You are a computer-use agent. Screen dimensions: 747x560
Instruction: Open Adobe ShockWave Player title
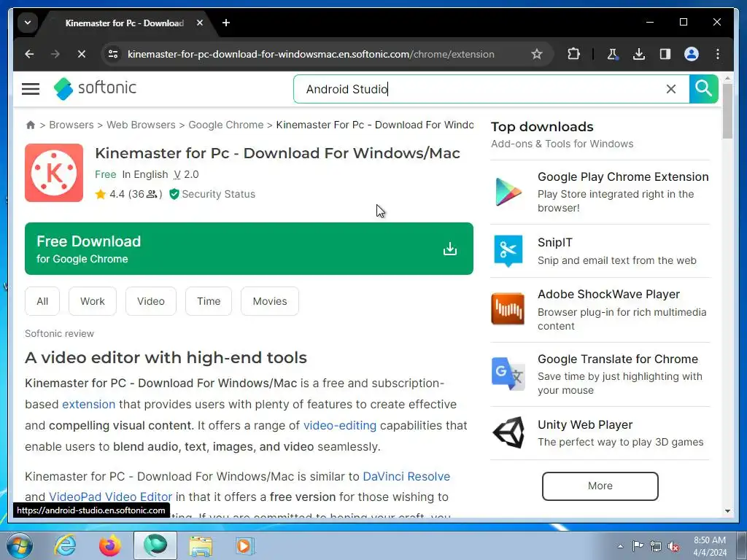point(609,295)
